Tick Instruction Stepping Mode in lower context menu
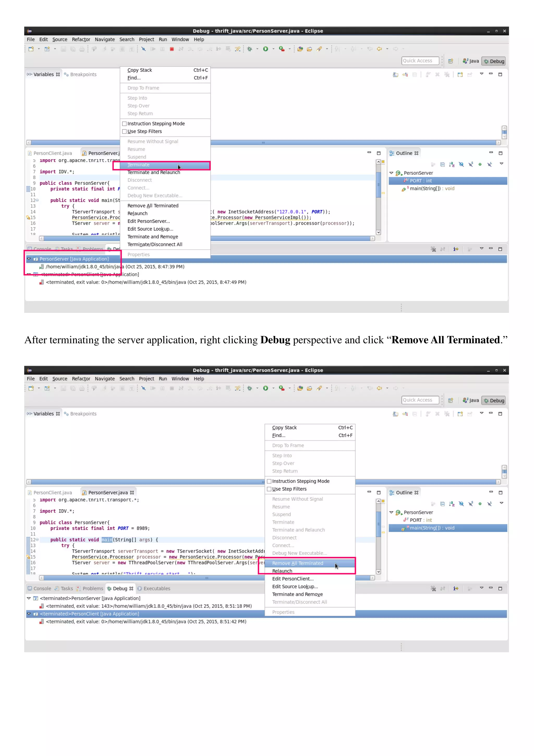This screenshot has width=534, height=756. click(269, 481)
